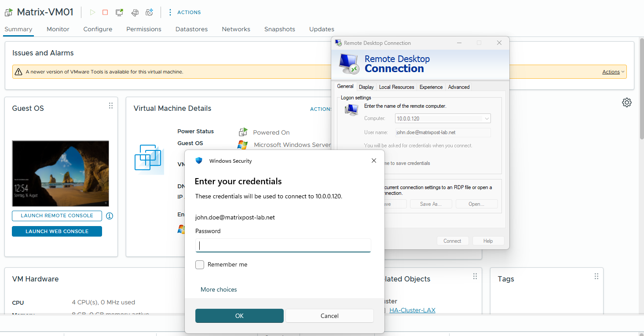Click the Tags card drag handle icon
Screen dimensions: 644x336
(596, 276)
